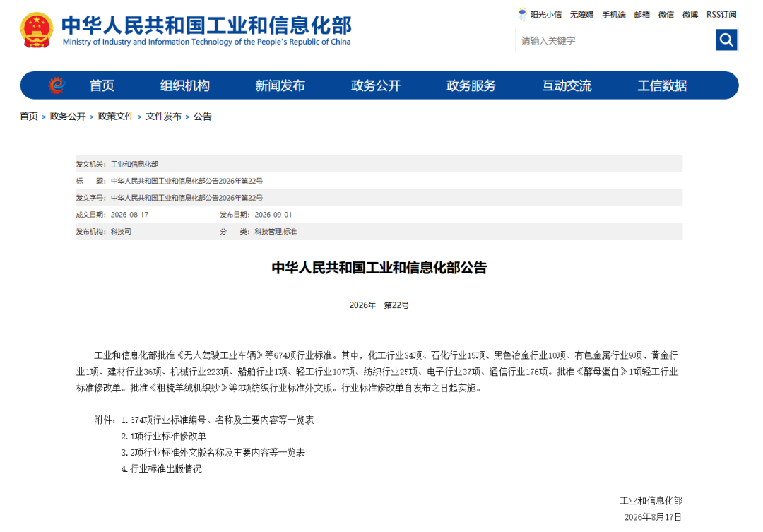Image resolution: width=763 pixels, height=532 pixels.
Task: Click the 阳光小信 top link
Action: 545,15
